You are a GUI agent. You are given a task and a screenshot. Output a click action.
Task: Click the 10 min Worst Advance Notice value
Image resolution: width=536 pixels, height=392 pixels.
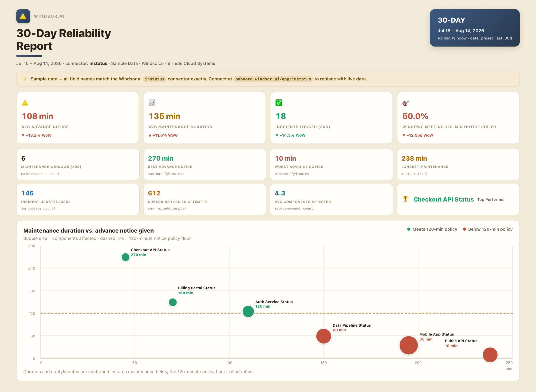point(285,158)
